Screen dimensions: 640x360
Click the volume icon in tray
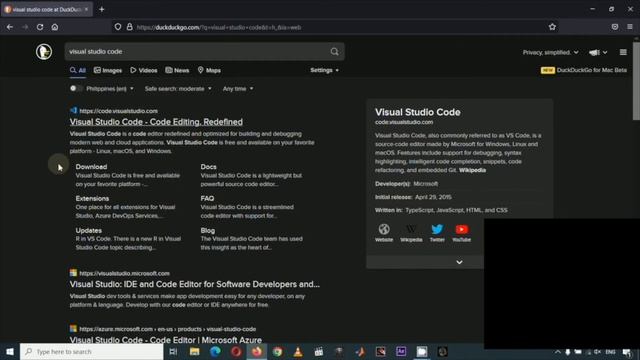click(x=598, y=352)
